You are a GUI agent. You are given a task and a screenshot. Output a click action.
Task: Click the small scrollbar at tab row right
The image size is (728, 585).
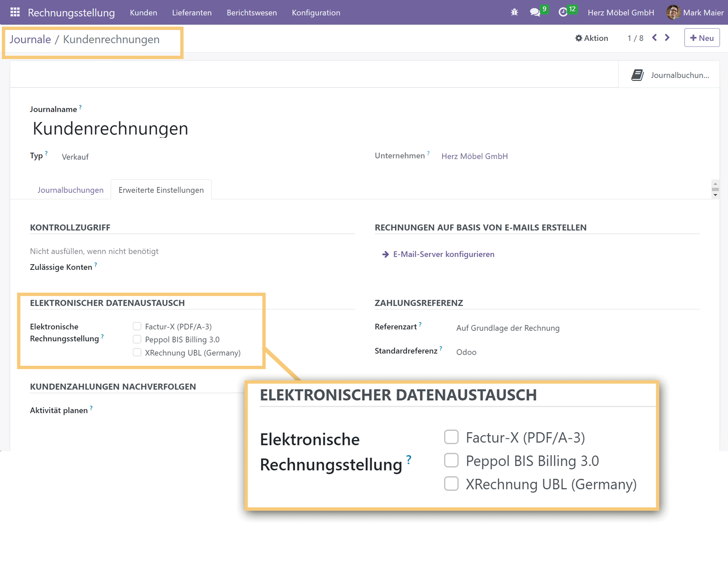pyautogui.click(x=715, y=189)
